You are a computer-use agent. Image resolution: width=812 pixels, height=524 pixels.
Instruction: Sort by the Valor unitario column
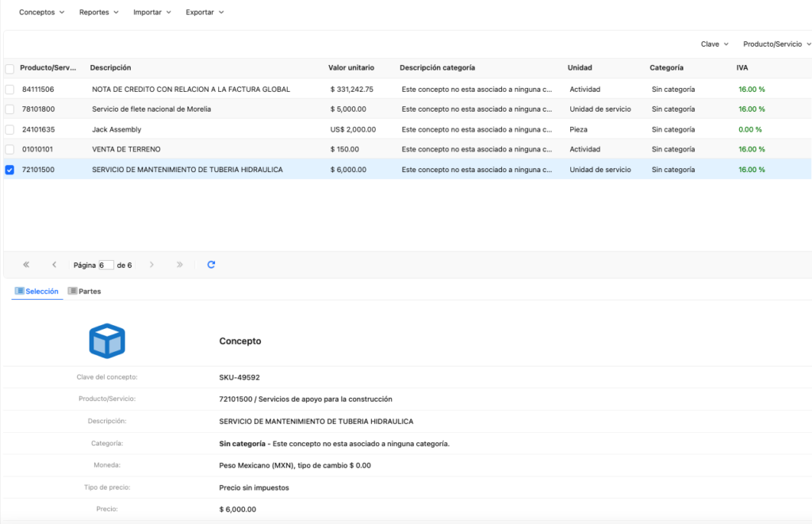351,68
